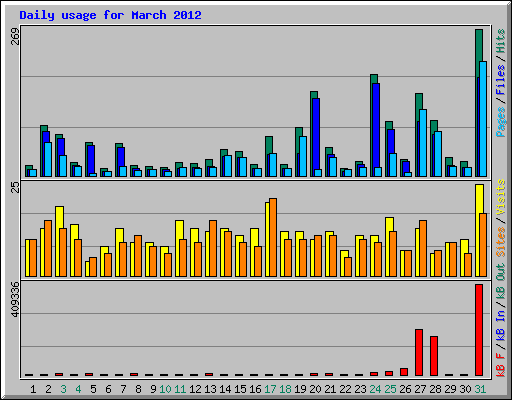The image size is (512, 400).
Task: Click the green 'Hits' legend label
Action: pos(500,41)
